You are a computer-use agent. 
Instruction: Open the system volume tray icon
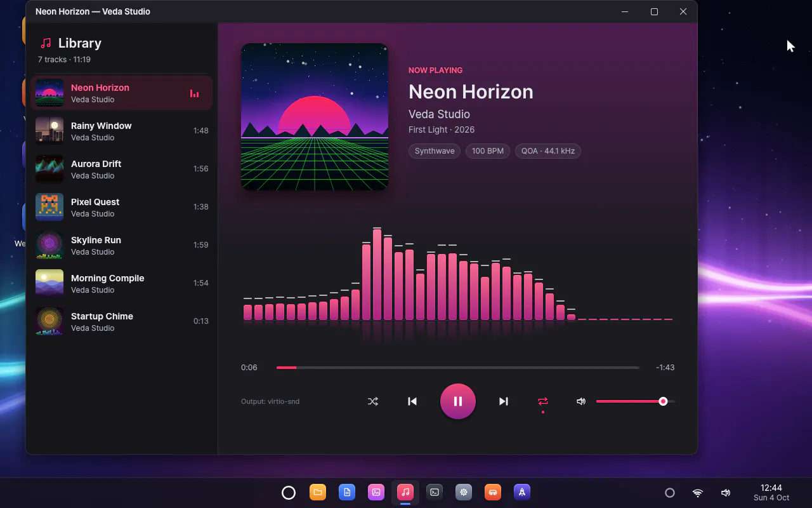click(726, 493)
